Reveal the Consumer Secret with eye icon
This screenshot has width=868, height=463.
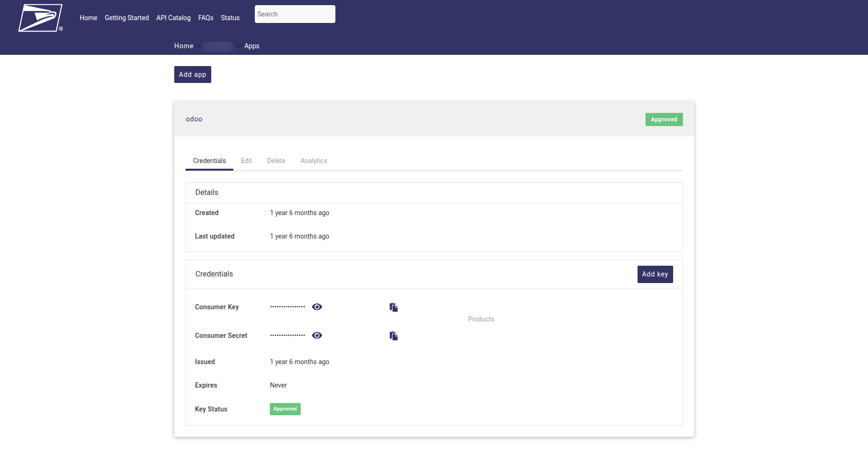point(317,336)
